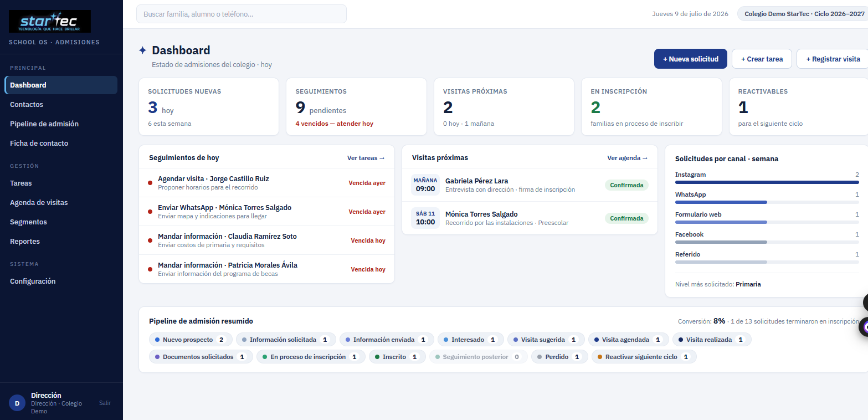868x420 pixels.
Task: Open the Visitas próximas stat card
Action: pyautogui.click(x=504, y=106)
